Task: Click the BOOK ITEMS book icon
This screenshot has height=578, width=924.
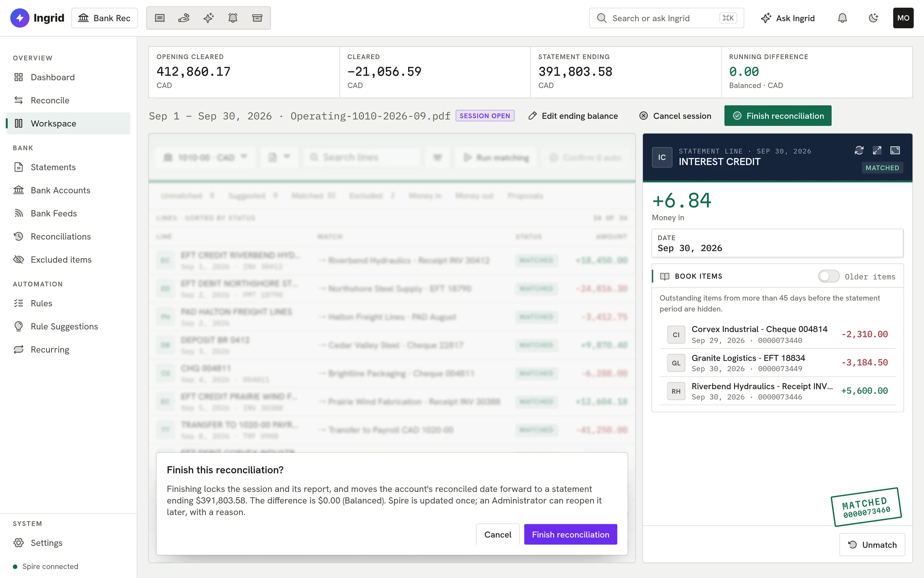Action: coord(665,276)
